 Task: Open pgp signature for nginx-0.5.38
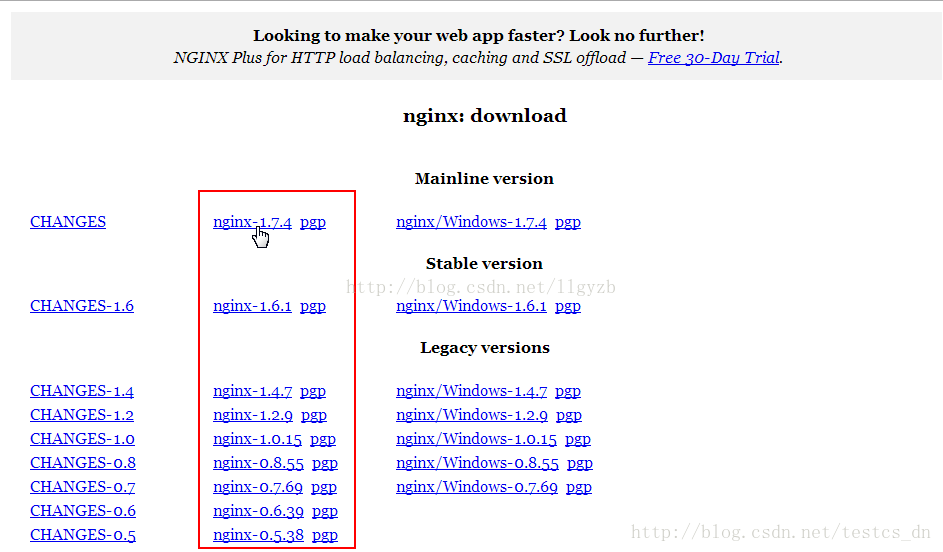coord(325,536)
